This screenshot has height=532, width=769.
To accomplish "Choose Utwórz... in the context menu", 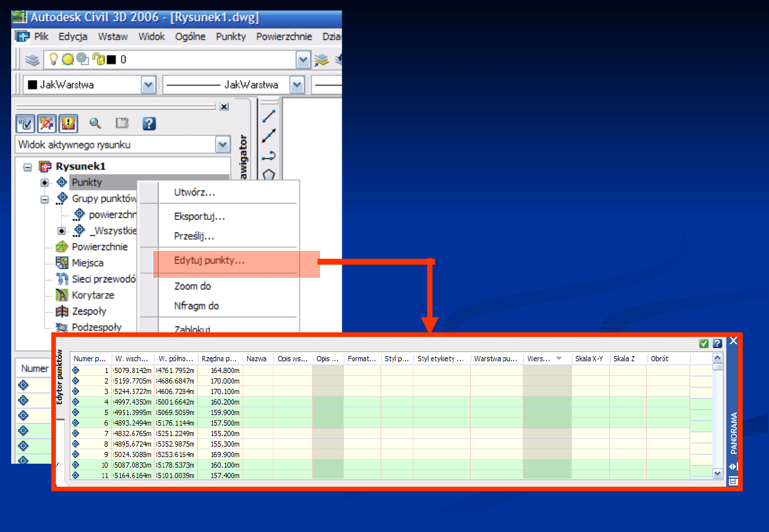I will pos(195,192).
